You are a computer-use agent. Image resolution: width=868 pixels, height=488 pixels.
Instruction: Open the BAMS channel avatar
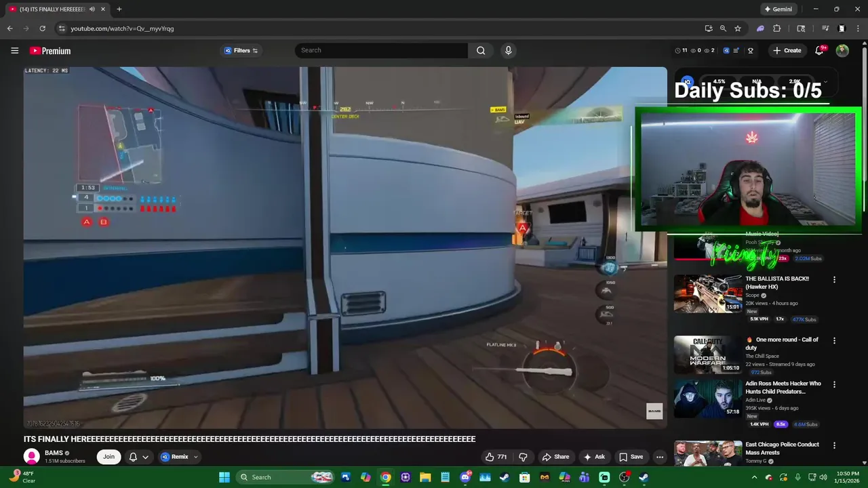click(31, 457)
